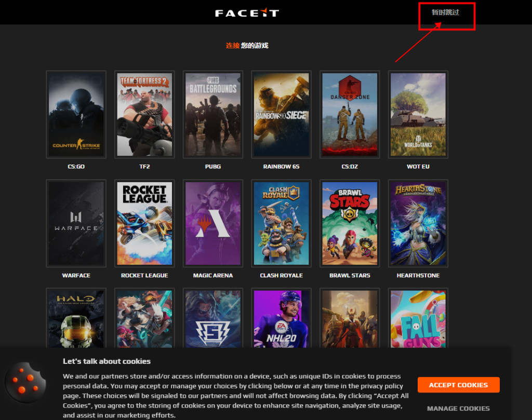Open Manage Cookies settings
This screenshot has width=532, height=420.
(458, 408)
